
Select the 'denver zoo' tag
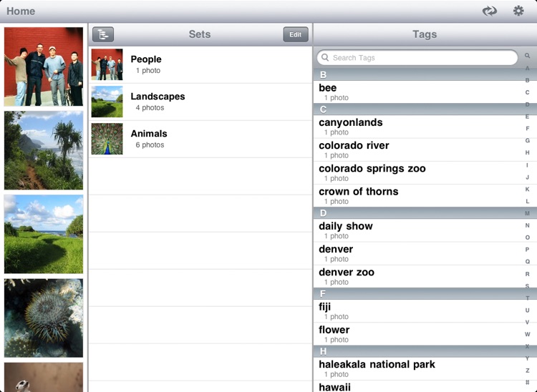tap(419, 276)
